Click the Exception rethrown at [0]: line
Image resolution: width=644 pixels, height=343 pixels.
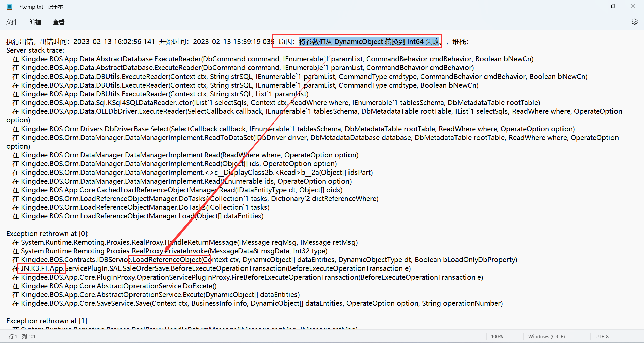48,234
